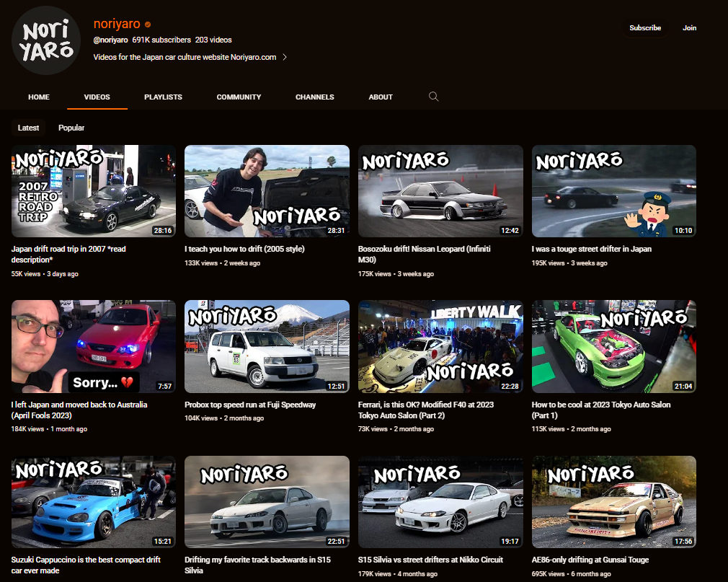Open the AE86 Gunsai Touge thumbnail
728x582 pixels.
click(614, 502)
